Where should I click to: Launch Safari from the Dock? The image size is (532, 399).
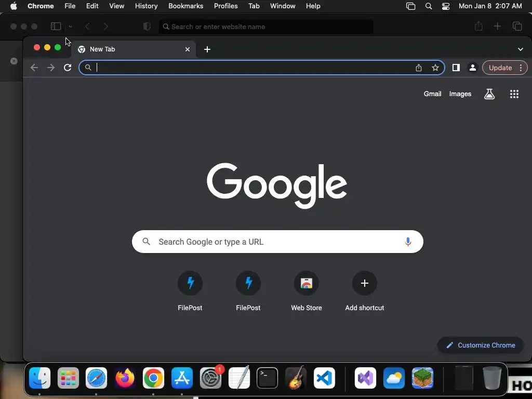pyautogui.click(x=96, y=378)
